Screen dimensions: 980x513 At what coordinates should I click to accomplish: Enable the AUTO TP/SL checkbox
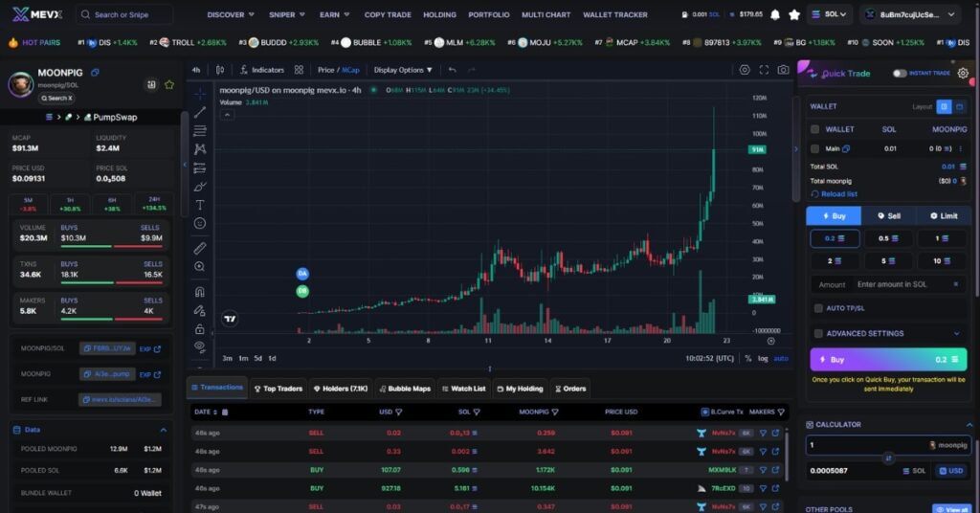818,308
